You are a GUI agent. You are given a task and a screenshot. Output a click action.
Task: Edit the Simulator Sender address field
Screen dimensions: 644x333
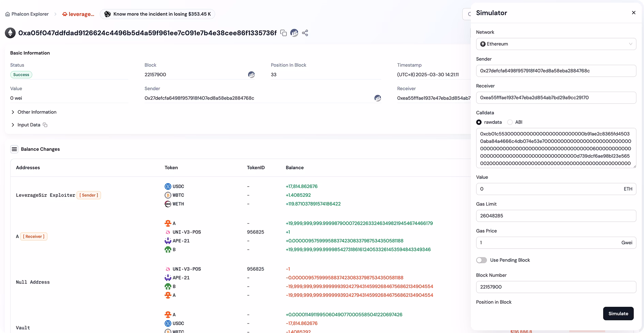coord(556,71)
